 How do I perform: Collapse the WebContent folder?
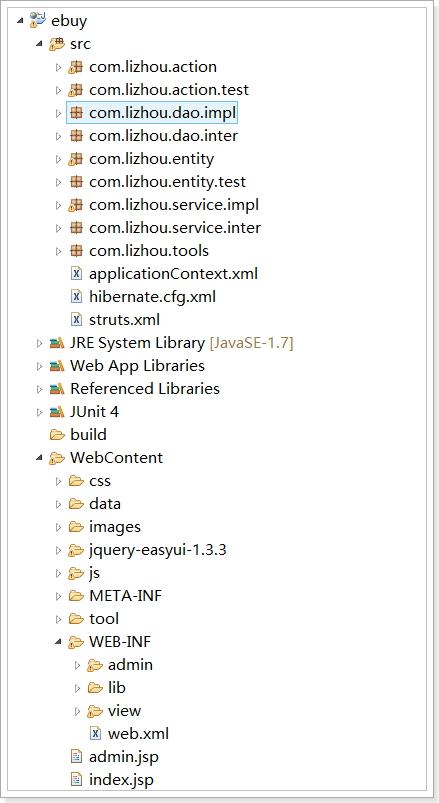point(39,458)
